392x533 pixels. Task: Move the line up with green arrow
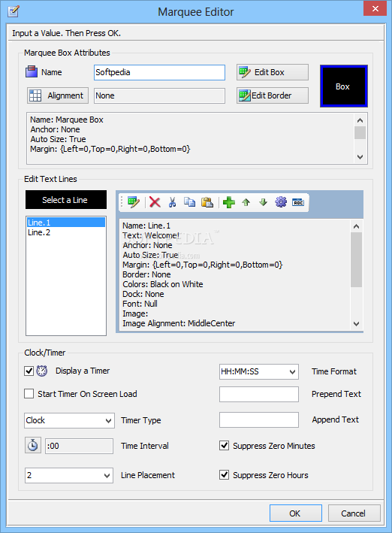pos(246,202)
